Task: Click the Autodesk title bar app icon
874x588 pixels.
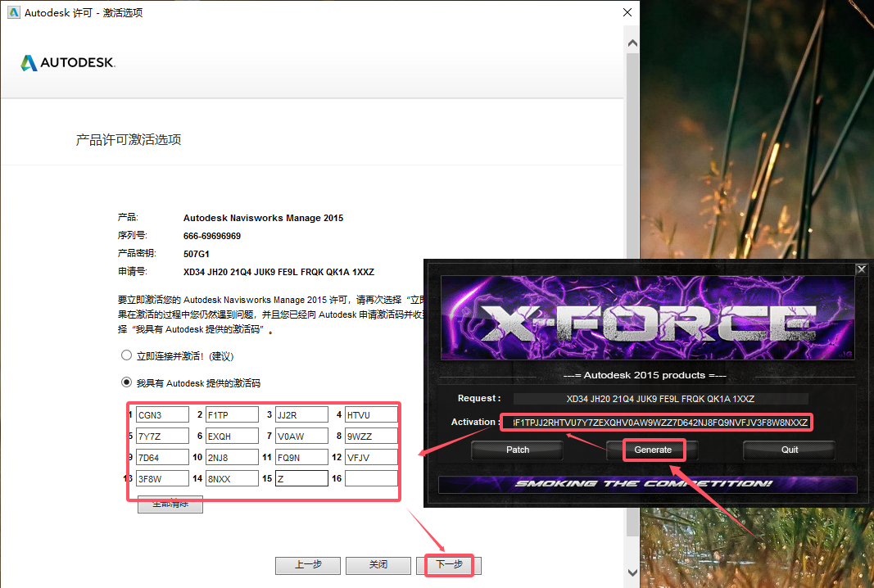Action: click(11, 13)
